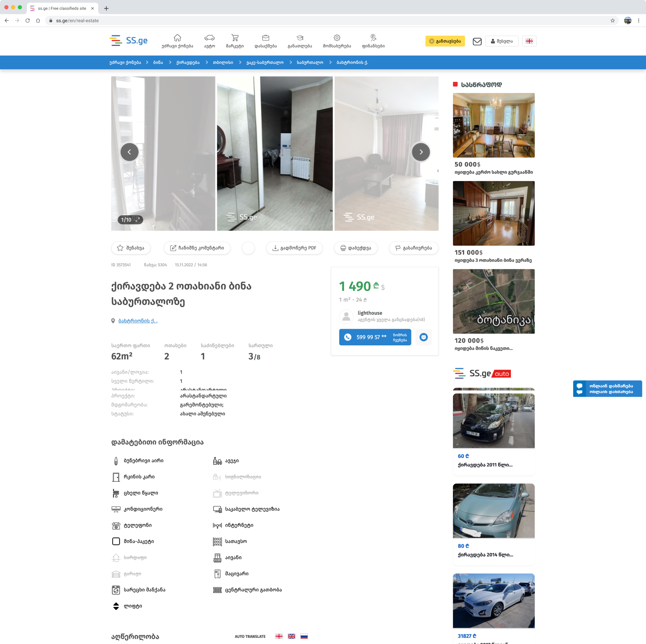Viewport: 646px width, 644px height.
Task: Select English flag for auto translate
Action: (291, 636)
